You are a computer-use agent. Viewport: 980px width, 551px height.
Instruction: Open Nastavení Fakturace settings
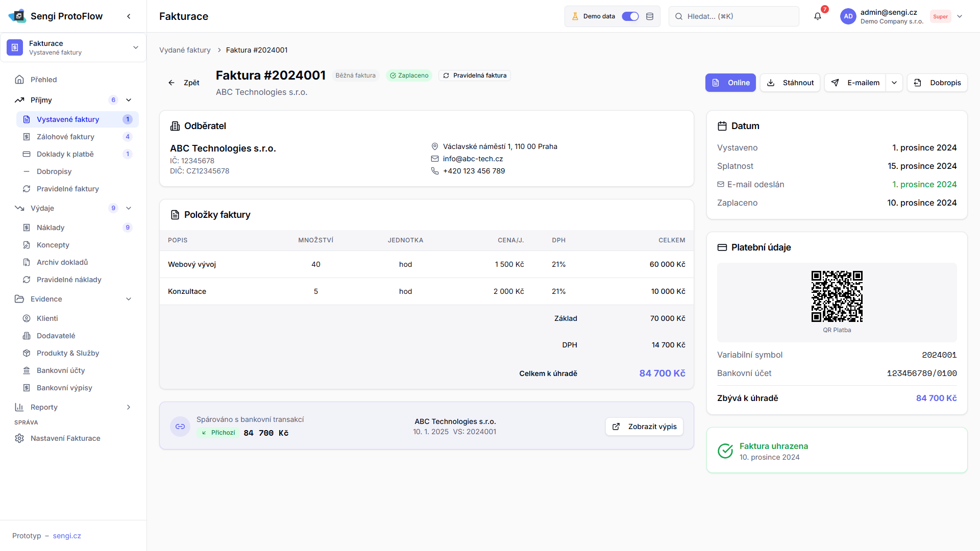[x=65, y=438]
